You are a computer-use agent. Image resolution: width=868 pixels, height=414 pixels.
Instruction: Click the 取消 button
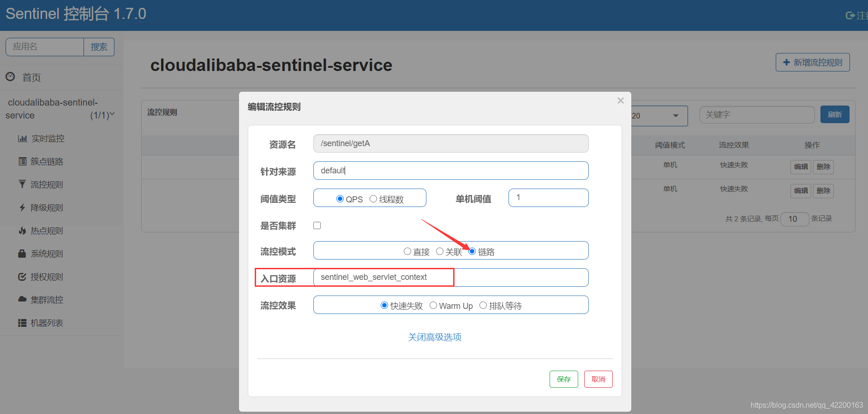coord(598,379)
